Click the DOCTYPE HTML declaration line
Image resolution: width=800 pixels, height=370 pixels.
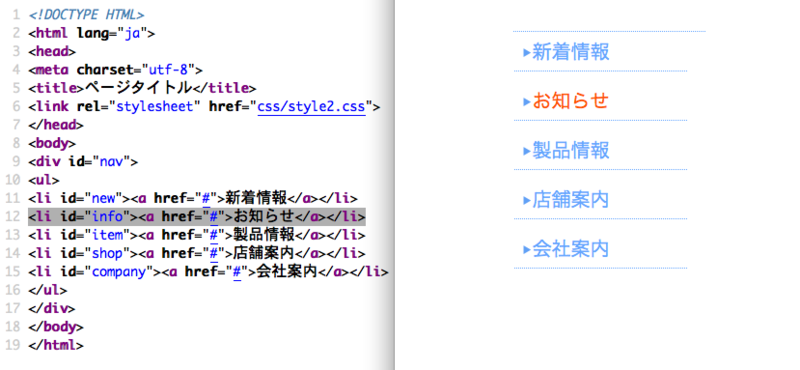86,15
